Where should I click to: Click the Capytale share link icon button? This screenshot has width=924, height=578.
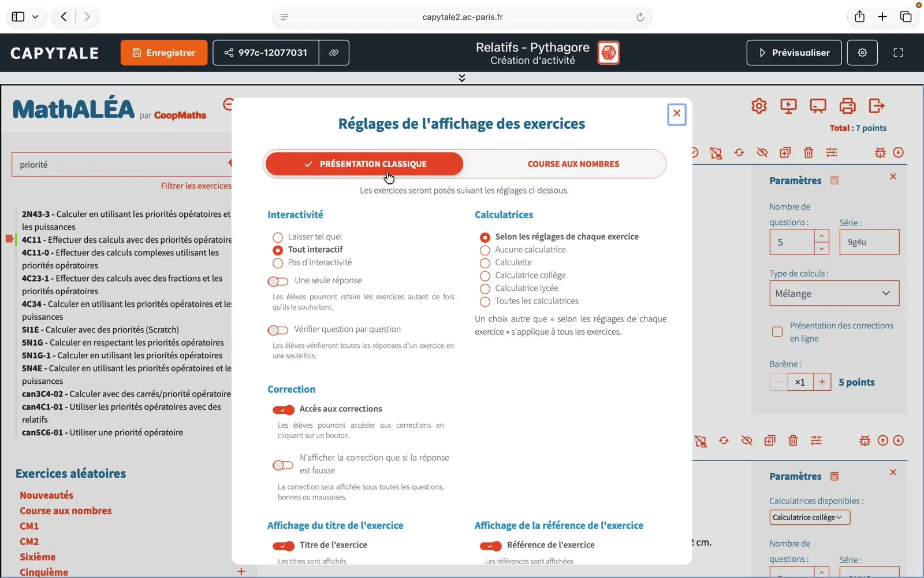(x=334, y=53)
